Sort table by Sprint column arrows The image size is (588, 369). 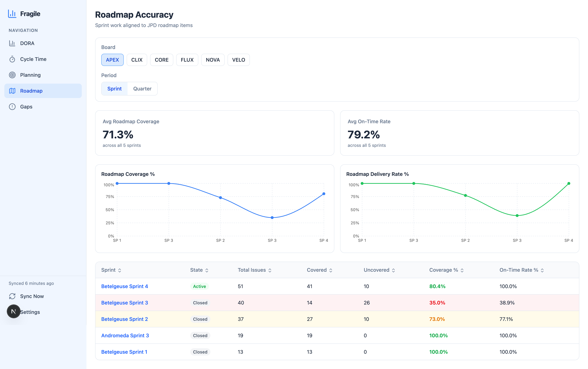[120, 270]
